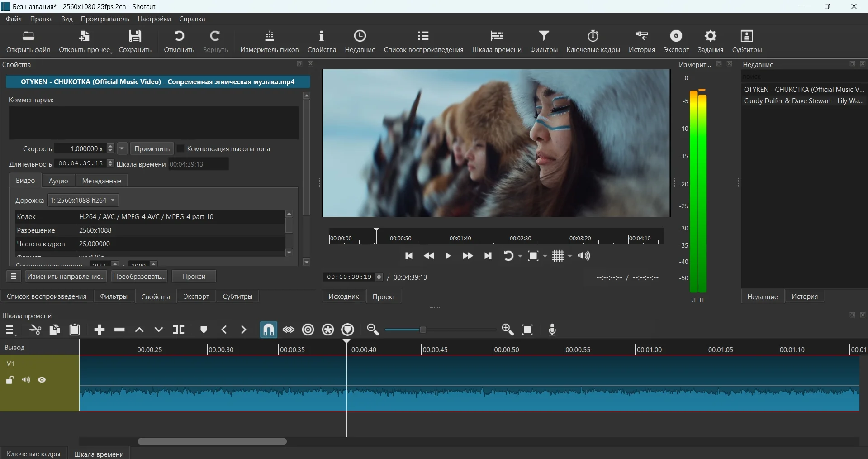This screenshot has width=868, height=459.
Task: Split clip at playhead icon
Action: (179, 330)
